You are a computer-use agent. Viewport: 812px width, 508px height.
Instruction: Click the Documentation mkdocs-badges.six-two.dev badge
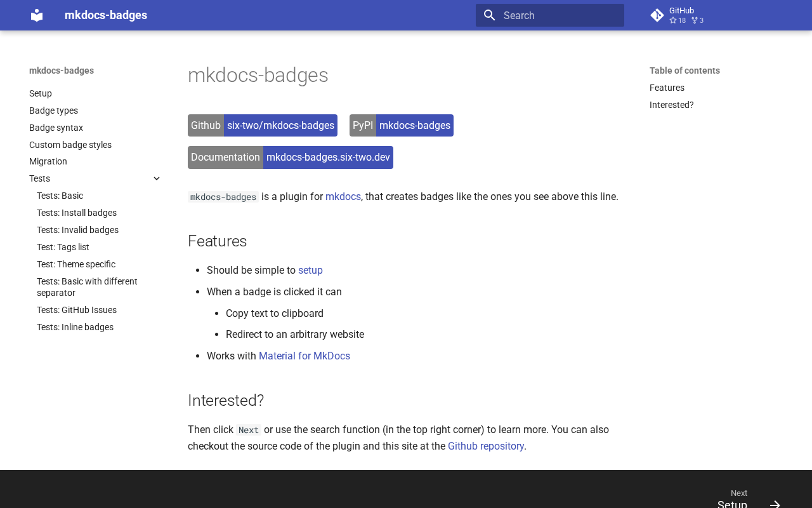pos(291,157)
